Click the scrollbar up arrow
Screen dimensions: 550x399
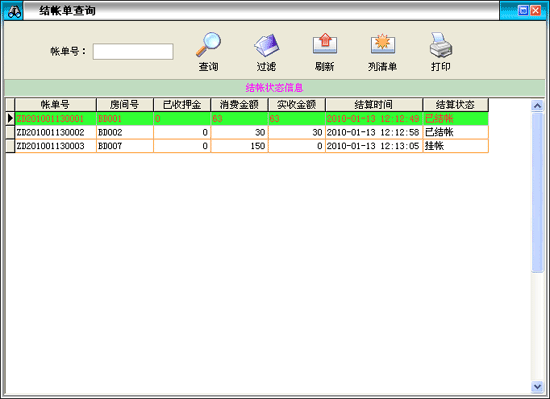point(537,105)
